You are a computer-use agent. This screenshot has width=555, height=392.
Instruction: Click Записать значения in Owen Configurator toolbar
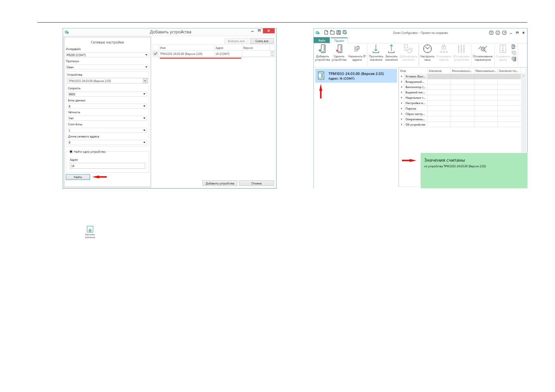pos(391,53)
